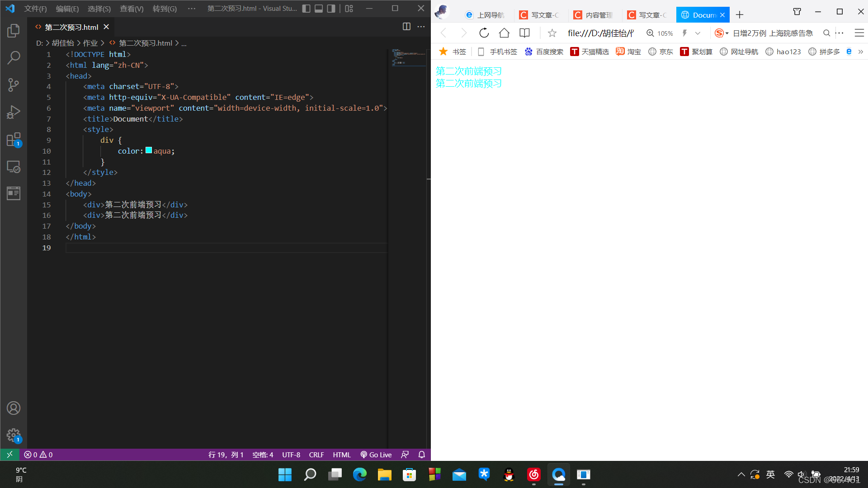Click the CRLF line ending indicator
Viewport: 868px width, 488px height.
tap(316, 455)
